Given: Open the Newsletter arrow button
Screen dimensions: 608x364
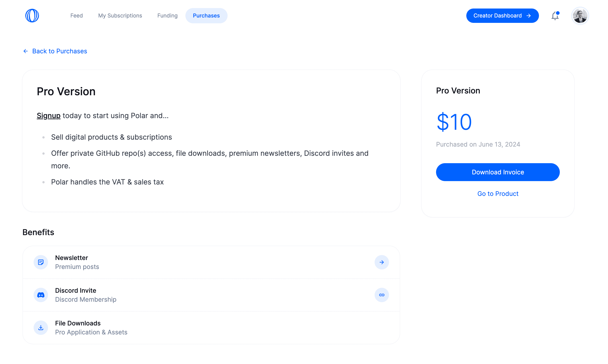Looking at the screenshot, I should (x=382, y=262).
